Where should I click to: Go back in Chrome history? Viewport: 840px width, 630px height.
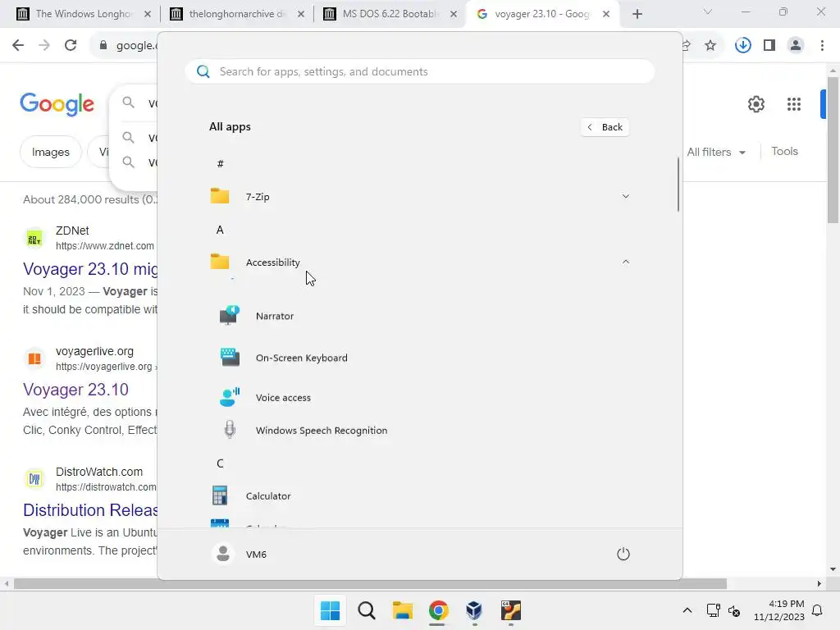[x=18, y=46]
